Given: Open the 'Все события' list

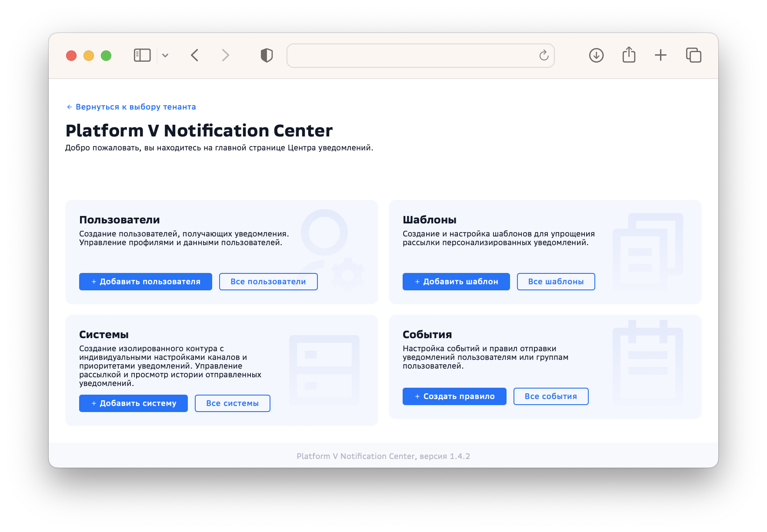Looking at the screenshot, I should point(551,396).
